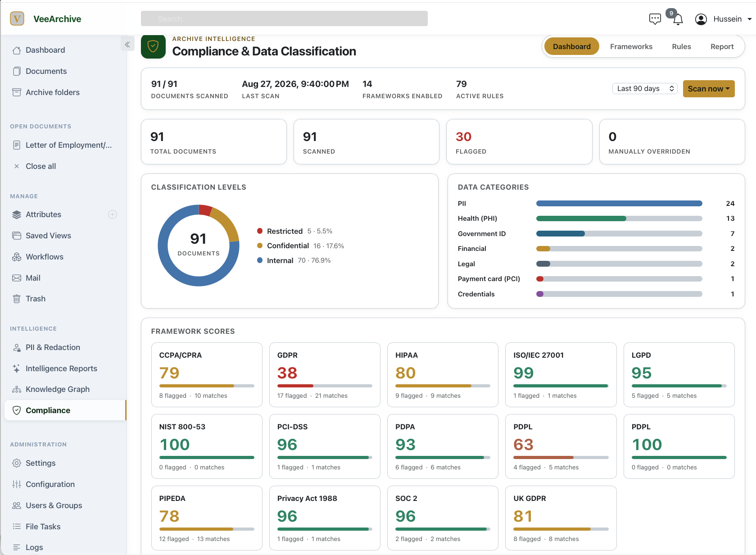Expand the Hussein account menu arrow
This screenshot has height=555, width=756.
pyautogui.click(x=749, y=19)
